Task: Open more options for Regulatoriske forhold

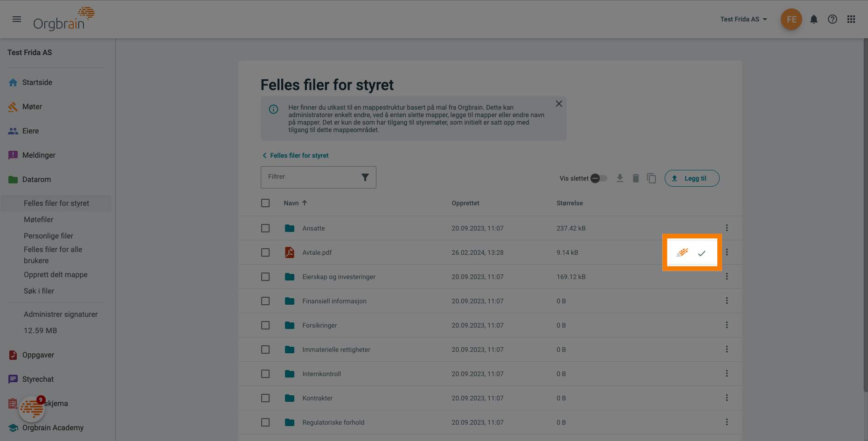Action: [727, 422]
